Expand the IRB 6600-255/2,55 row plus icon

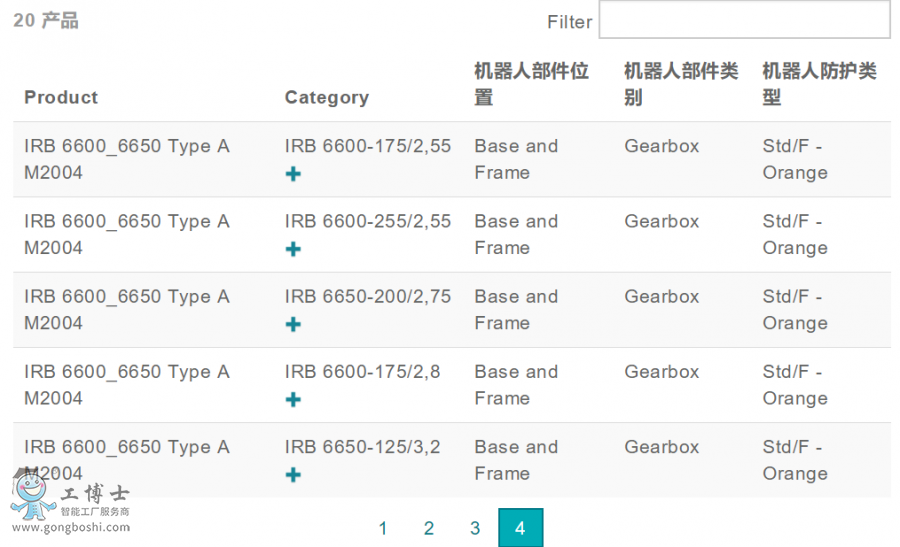(293, 249)
